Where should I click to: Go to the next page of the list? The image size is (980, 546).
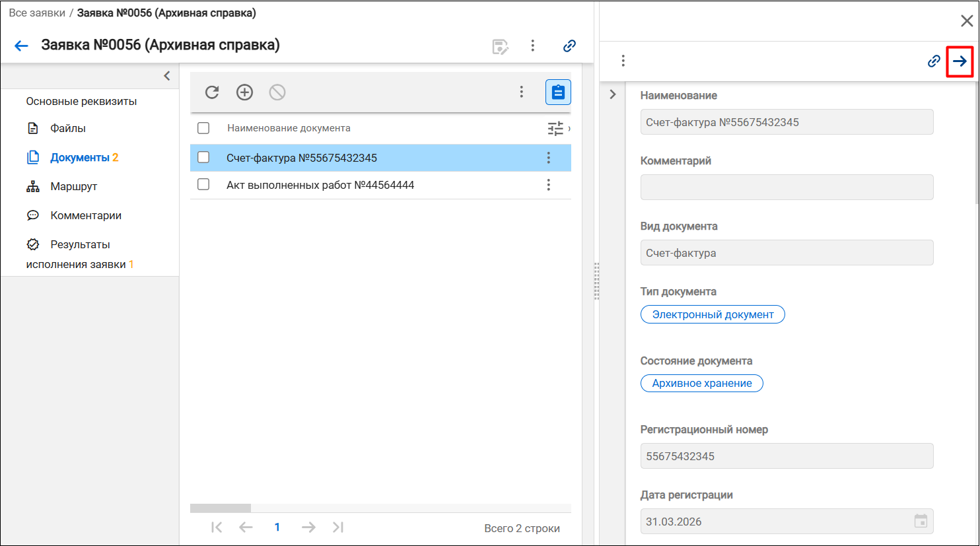(308, 527)
